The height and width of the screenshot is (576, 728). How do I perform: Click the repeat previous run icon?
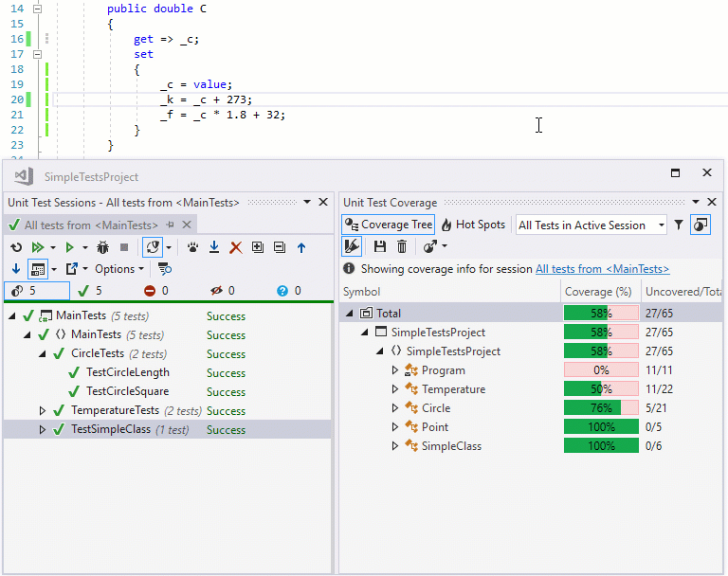[16, 247]
